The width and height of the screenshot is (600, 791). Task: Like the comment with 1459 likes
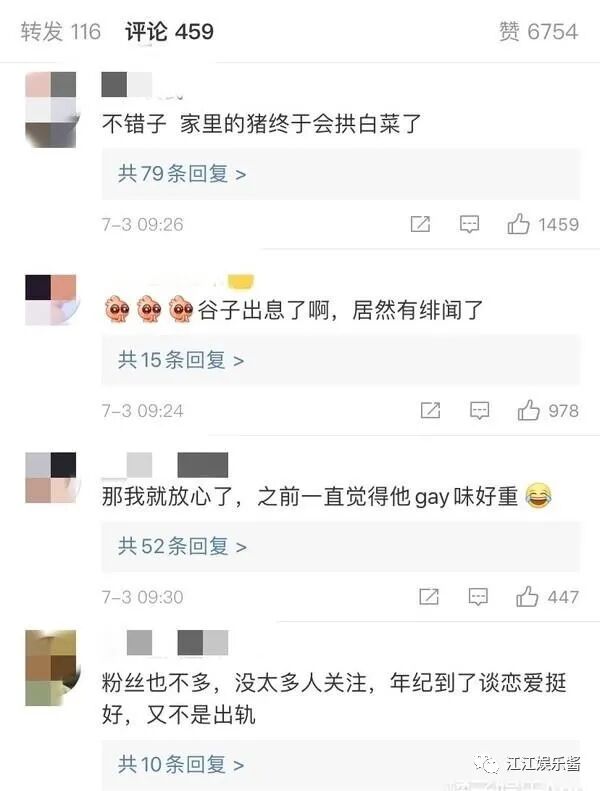click(x=518, y=223)
